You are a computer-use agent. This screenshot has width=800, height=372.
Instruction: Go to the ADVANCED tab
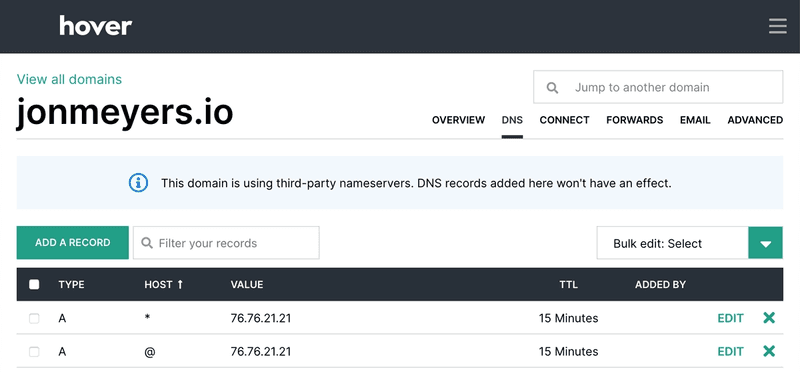pos(755,120)
